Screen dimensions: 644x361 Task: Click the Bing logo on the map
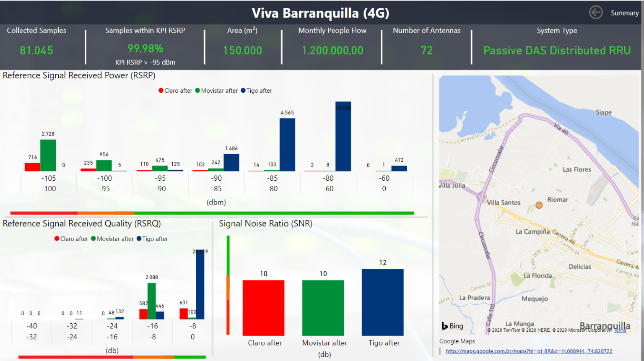tap(453, 326)
